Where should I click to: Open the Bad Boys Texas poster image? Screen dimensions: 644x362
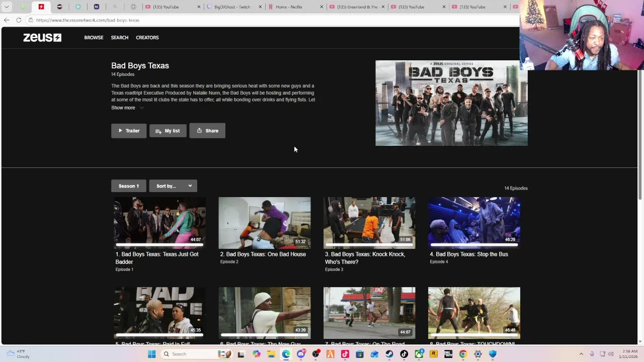click(451, 103)
